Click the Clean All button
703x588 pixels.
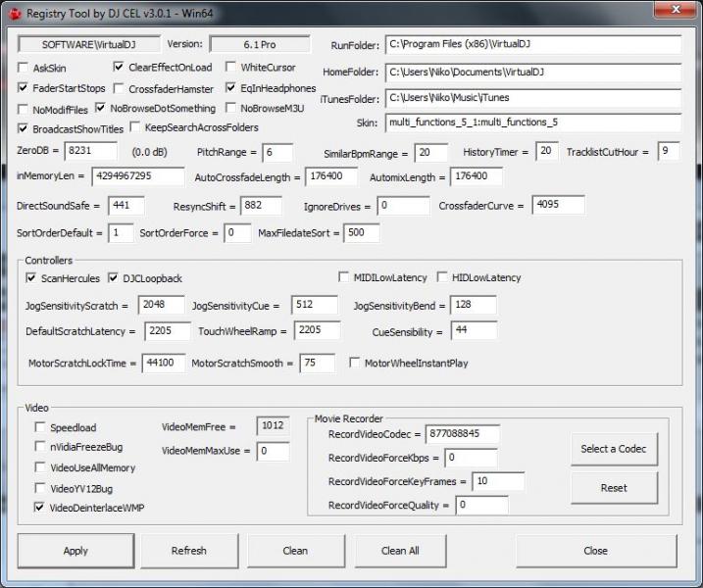400,551
